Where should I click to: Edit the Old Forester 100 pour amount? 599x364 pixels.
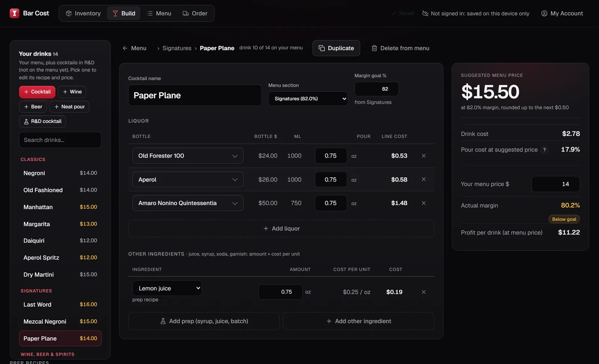(331, 156)
